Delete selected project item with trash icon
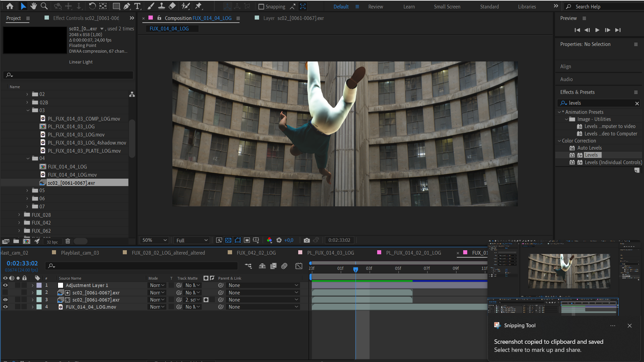Viewport: 644px width, 362px height. click(x=67, y=241)
